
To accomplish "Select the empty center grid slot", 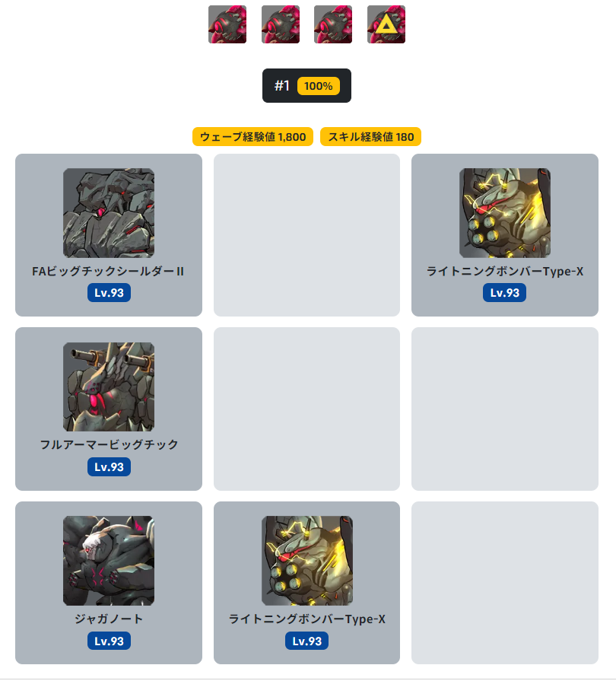I will point(306,409).
